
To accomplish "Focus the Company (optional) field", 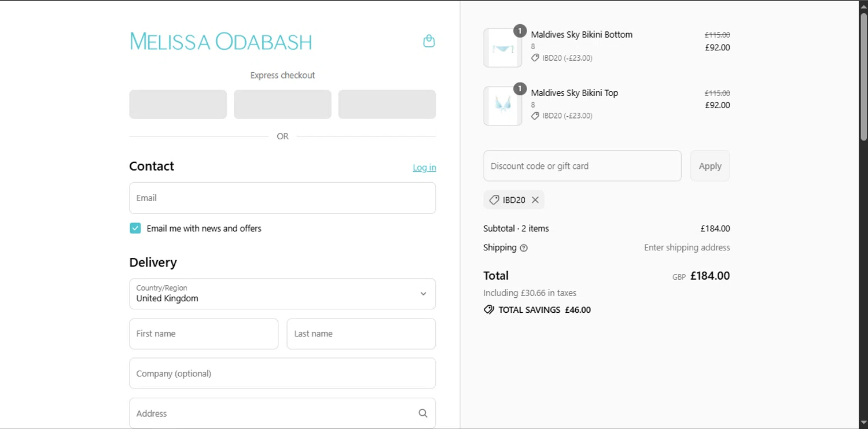I will [x=282, y=373].
